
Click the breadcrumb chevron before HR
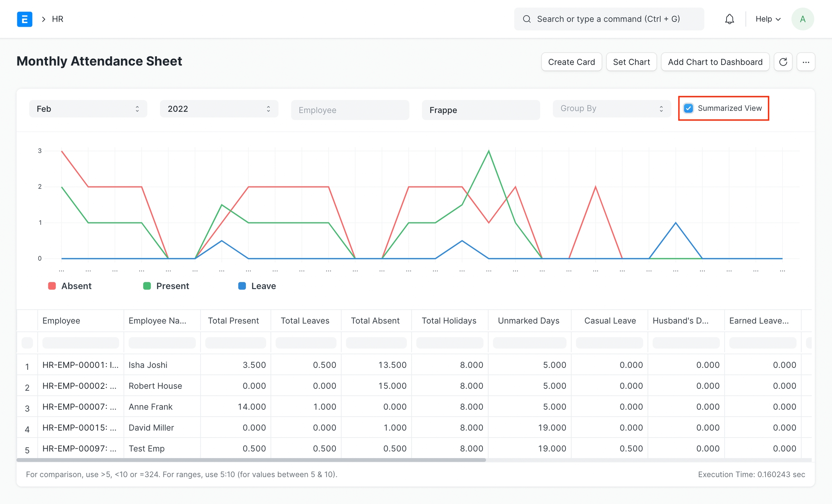(x=43, y=19)
